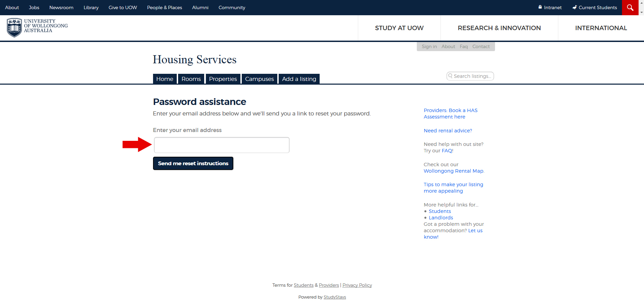This screenshot has width=644, height=304.
Task: Open the Contact link
Action: click(481, 46)
